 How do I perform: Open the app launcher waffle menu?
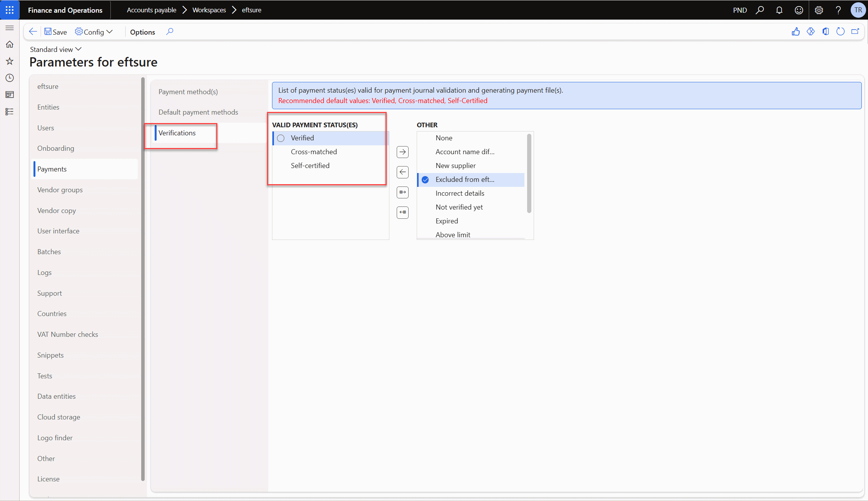click(10, 10)
